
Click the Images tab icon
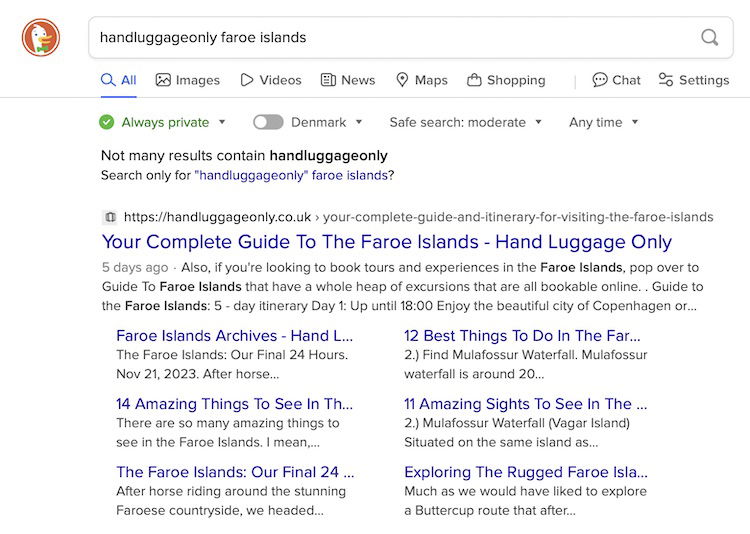(163, 80)
